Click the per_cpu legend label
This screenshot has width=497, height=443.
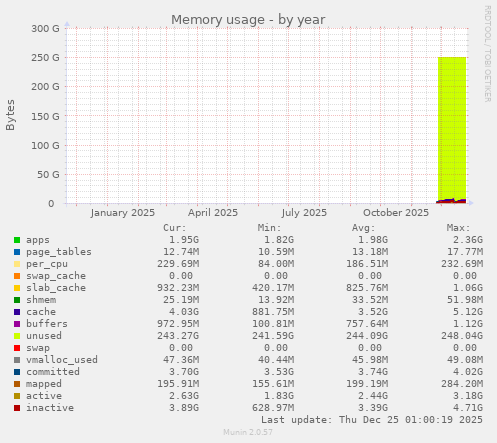click(x=47, y=264)
